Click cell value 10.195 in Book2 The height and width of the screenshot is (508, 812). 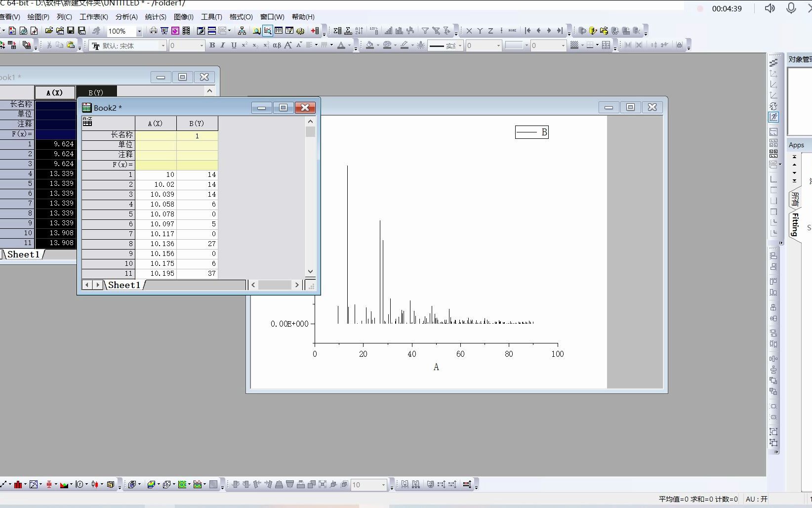point(156,274)
